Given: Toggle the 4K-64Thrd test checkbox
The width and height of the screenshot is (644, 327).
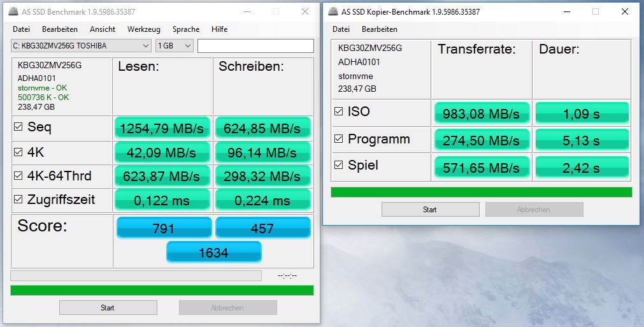Looking at the screenshot, I should (x=18, y=176).
